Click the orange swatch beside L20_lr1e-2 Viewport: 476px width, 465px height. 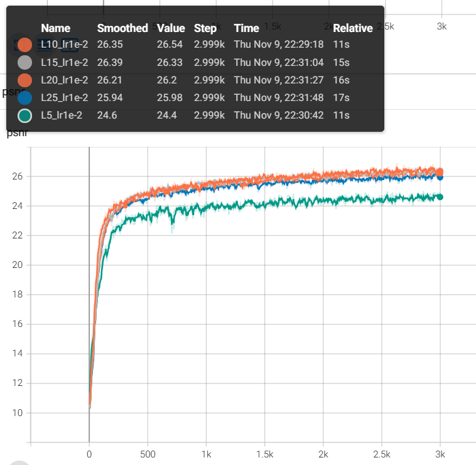[24, 80]
